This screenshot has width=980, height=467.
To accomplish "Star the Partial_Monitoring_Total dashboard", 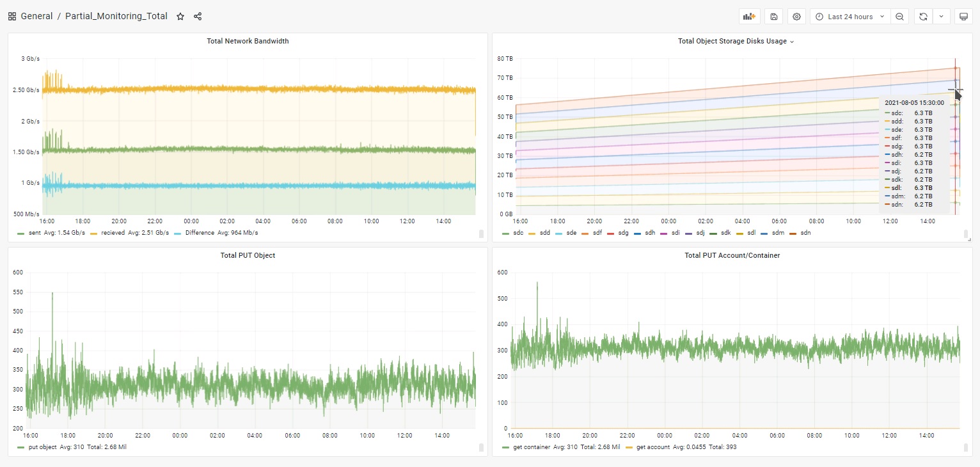I will click(x=180, y=17).
